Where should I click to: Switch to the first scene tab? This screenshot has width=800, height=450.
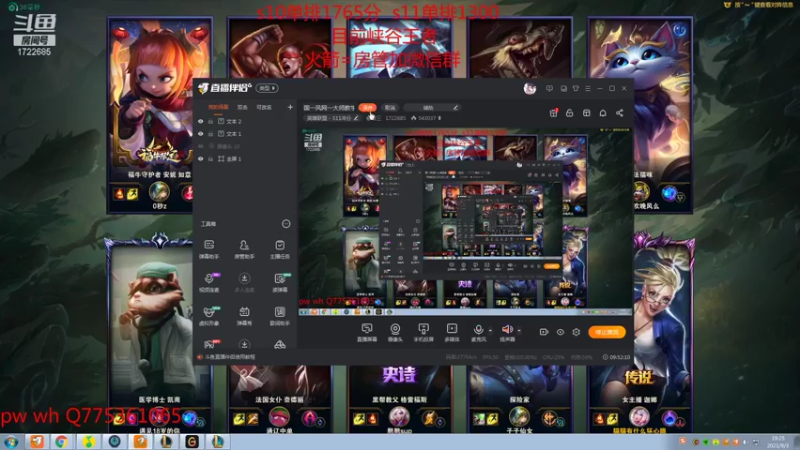coord(218,107)
